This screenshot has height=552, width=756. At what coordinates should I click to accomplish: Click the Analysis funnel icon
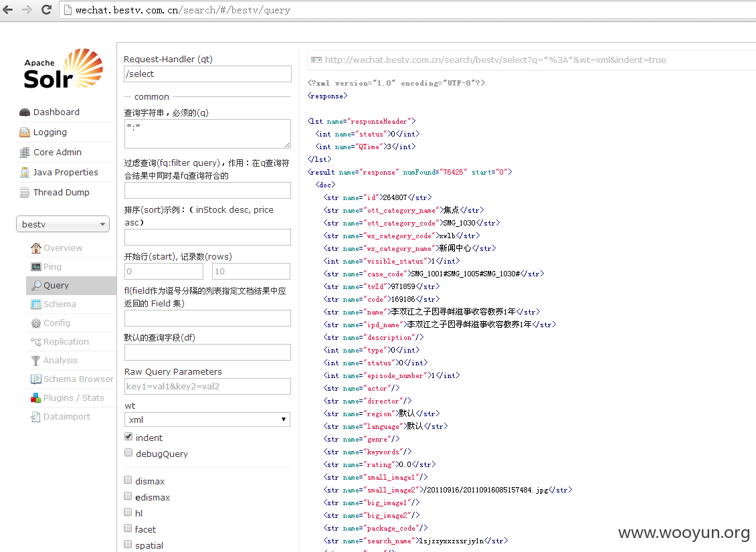tap(36, 361)
